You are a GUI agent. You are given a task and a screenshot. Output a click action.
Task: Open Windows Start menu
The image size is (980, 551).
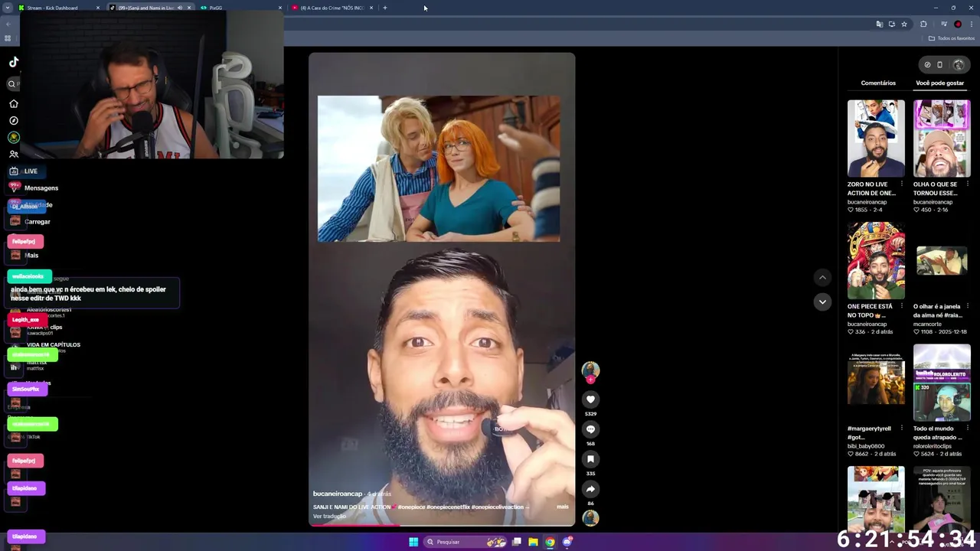coord(413,542)
